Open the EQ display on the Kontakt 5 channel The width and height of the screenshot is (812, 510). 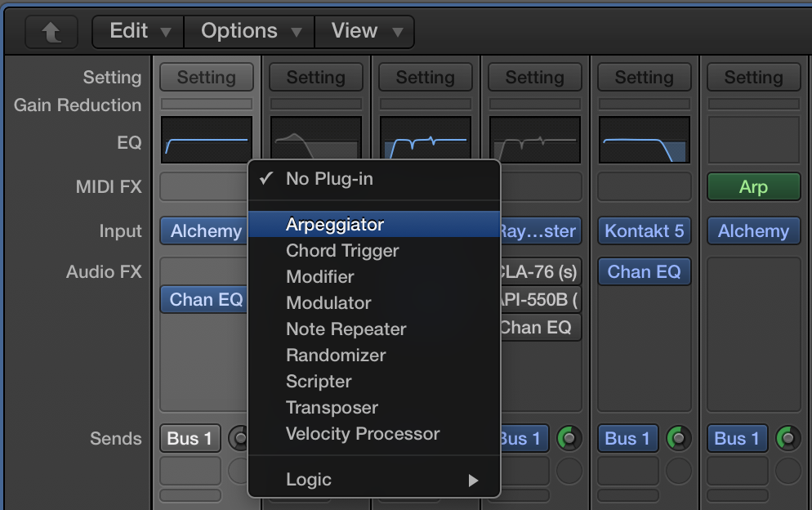pyautogui.click(x=644, y=140)
